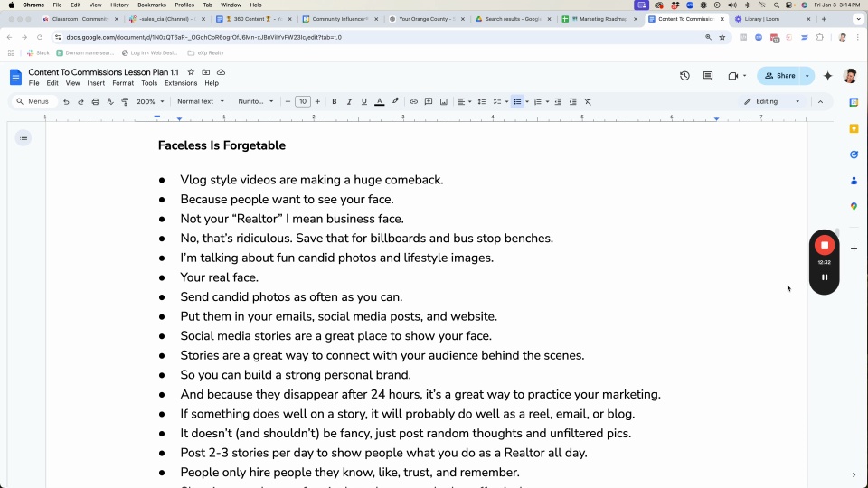Insert a link using chain icon

413,102
